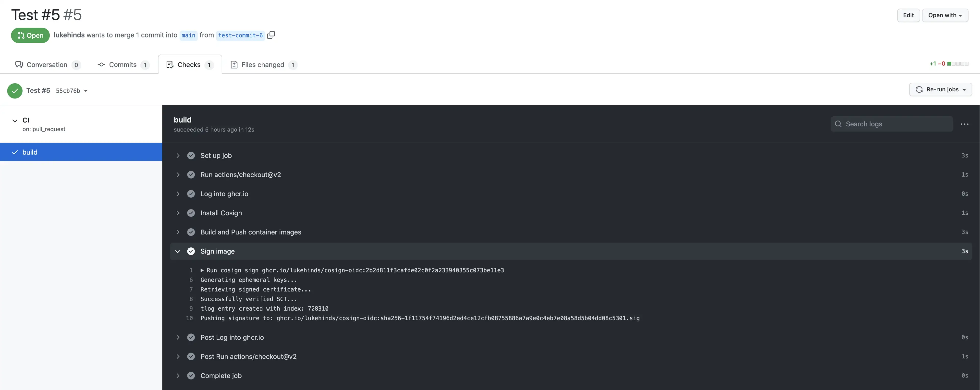Click the Sign image status checkmark
Image resolution: width=980 pixels, height=390 pixels.
pos(191,251)
